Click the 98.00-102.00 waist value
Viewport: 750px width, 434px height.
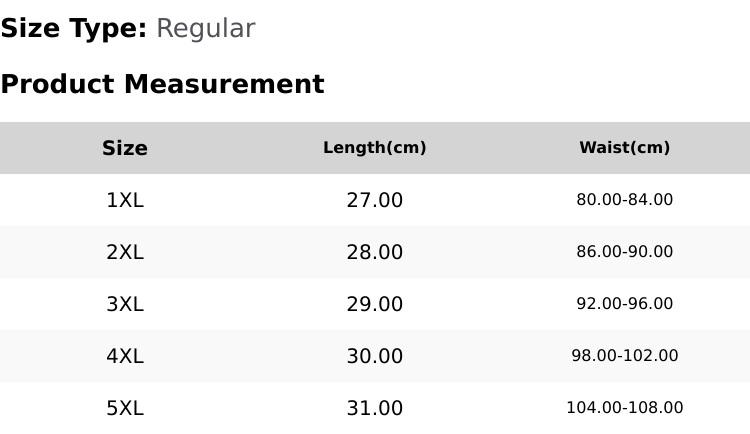coord(625,356)
